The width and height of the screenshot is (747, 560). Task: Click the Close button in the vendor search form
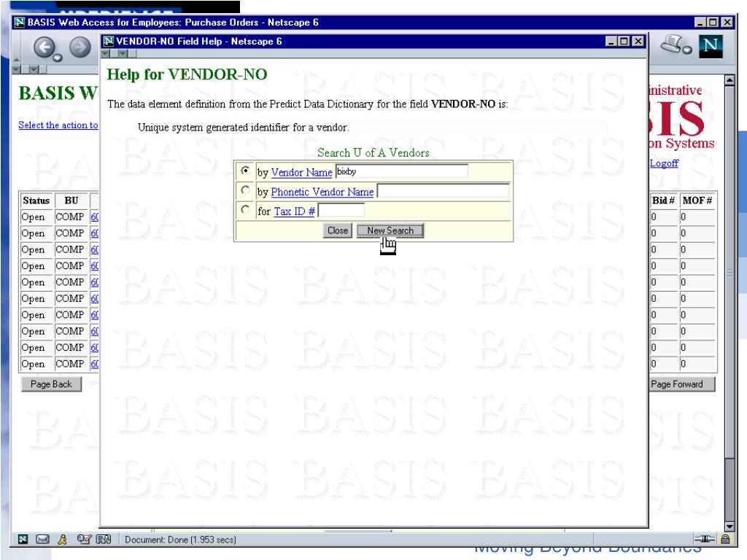pyautogui.click(x=338, y=230)
